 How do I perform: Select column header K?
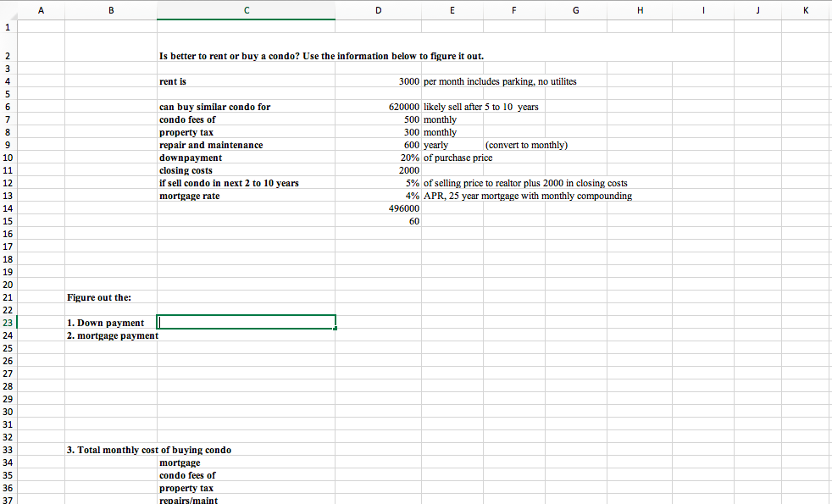(806, 9)
